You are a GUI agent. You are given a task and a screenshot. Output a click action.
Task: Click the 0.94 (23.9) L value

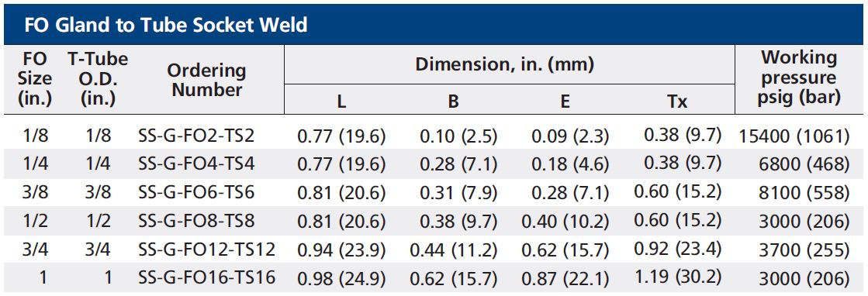coord(341,250)
